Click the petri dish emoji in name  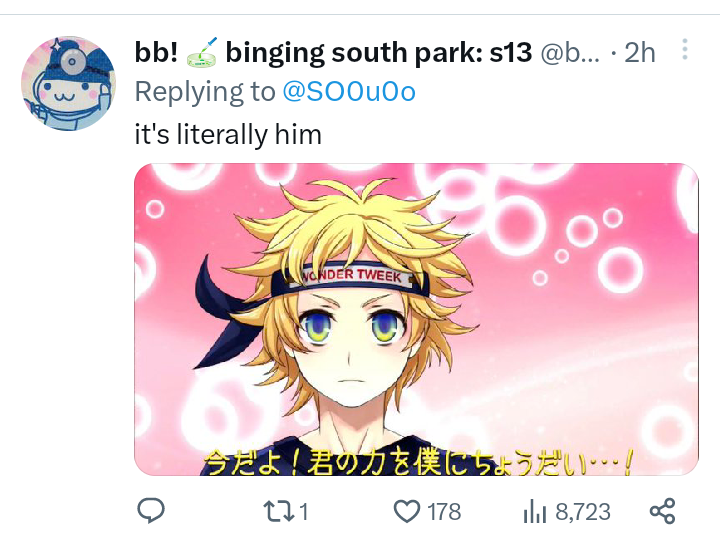(x=202, y=53)
